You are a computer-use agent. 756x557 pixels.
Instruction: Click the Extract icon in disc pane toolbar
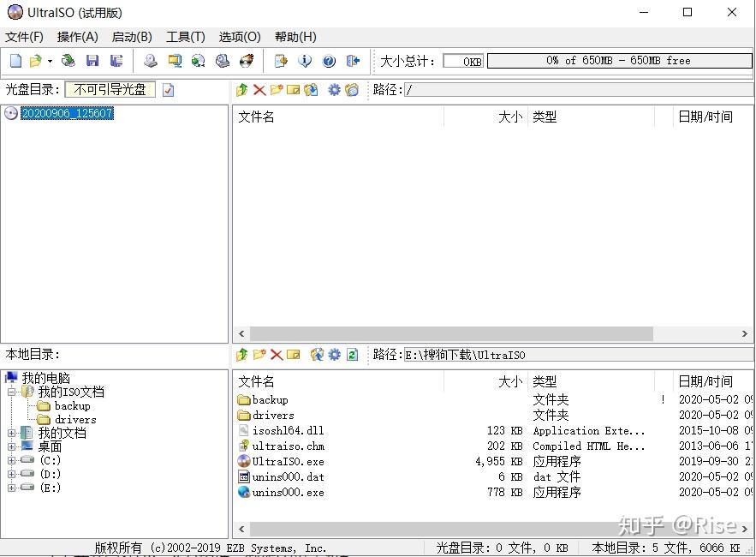pos(311,90)
